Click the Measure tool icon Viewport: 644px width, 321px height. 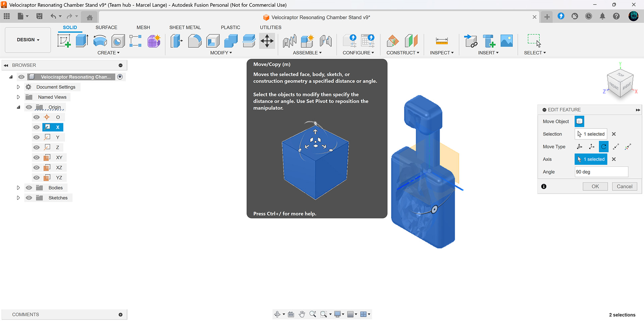click(442, 41)
